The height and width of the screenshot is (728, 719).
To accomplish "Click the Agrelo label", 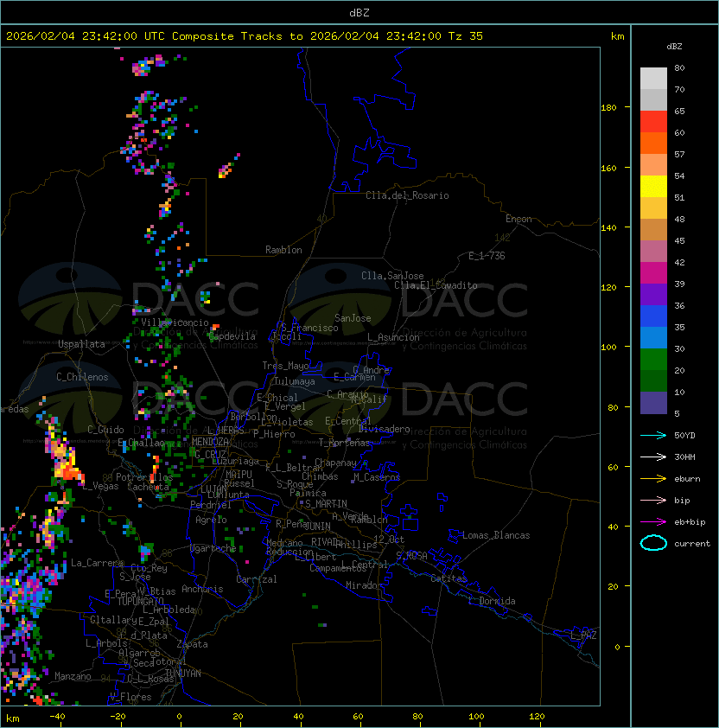I will tap(211, 520).
